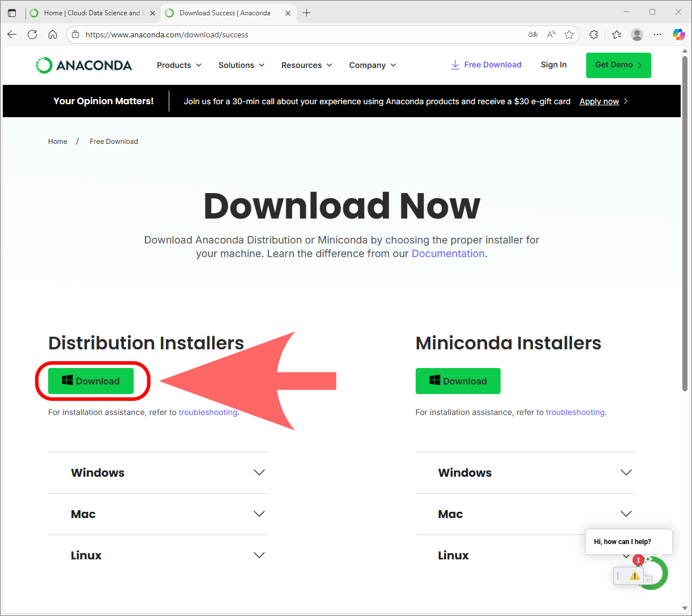This screenshot has height=616, width=692.
Task: Click the page vertical scrollbar
Action: (x=685, y=226)
